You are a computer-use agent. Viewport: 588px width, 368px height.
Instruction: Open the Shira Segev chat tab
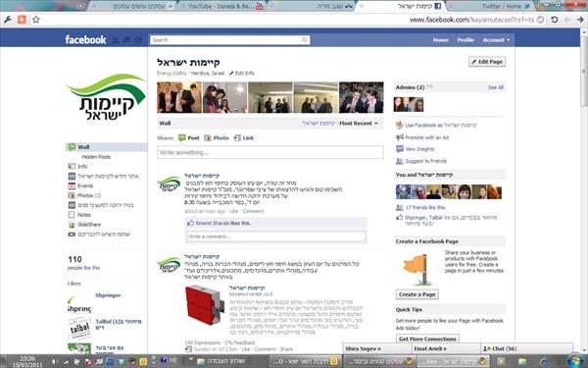(x=377, y=348)
